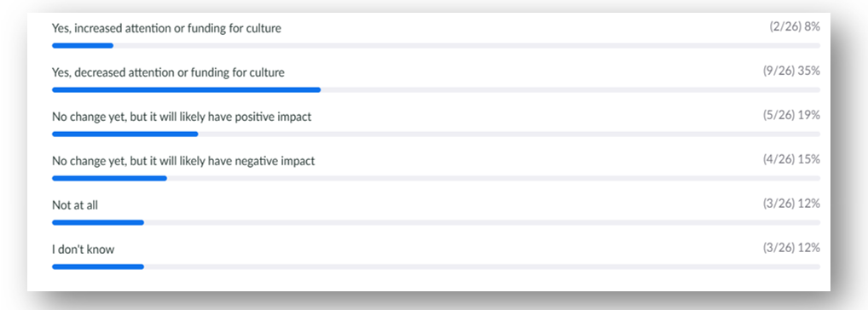The image size is (868, 310).
Task: Select 'No change yet, likely positive impact' option
Action: pyautogui.click(x=182, y=118)
